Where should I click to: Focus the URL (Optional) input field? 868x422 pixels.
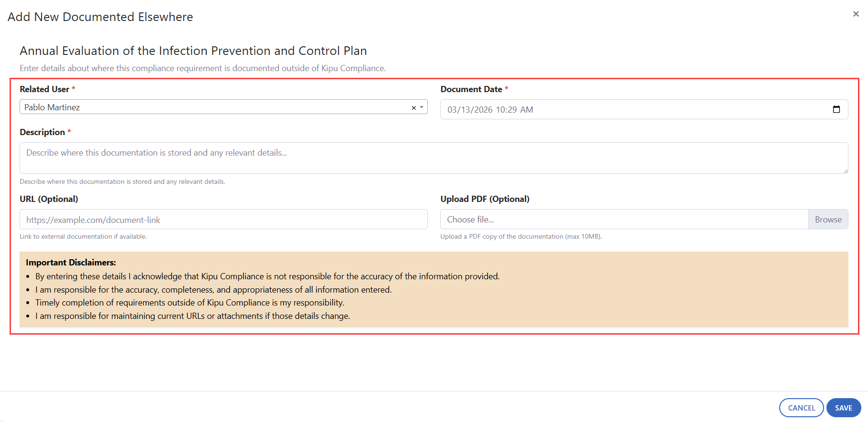point(223,220)
